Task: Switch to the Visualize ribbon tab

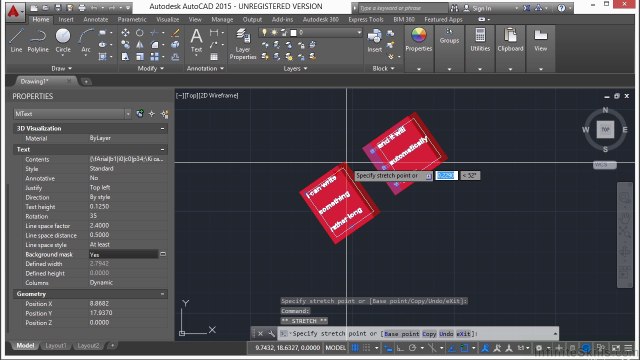Action: (x=168, y=20)
